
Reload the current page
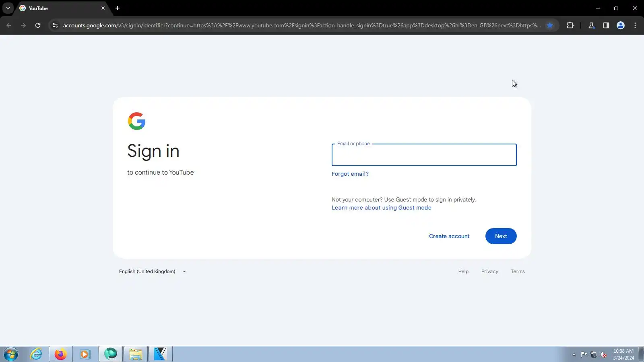(x=38, y=25)
